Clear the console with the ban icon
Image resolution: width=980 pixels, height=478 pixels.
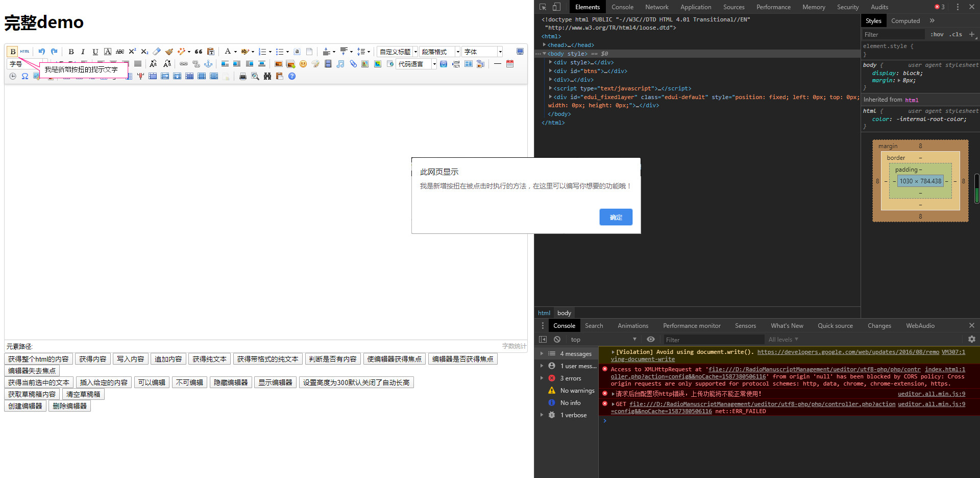(x=557, y=339)
